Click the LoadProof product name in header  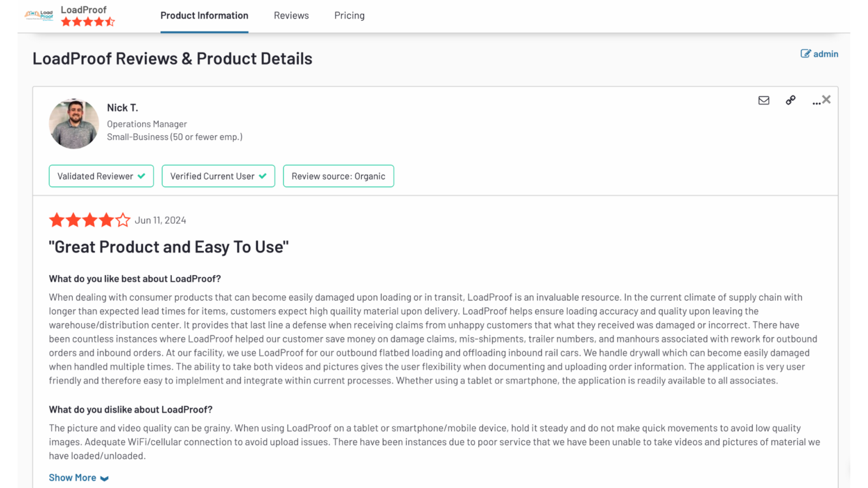pos(84,10)
